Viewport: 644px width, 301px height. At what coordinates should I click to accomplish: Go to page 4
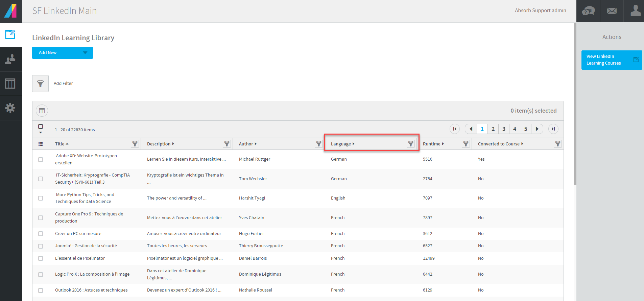click(515, 129)
